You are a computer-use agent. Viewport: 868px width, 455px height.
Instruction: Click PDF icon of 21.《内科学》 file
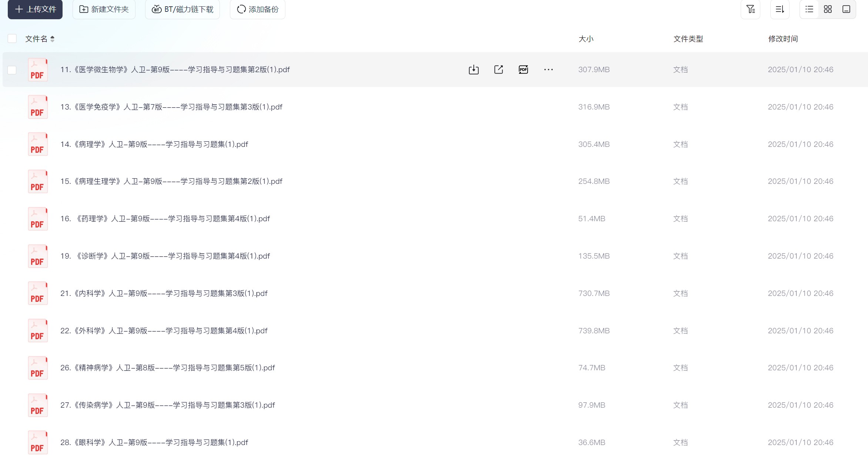coord(38,293)
